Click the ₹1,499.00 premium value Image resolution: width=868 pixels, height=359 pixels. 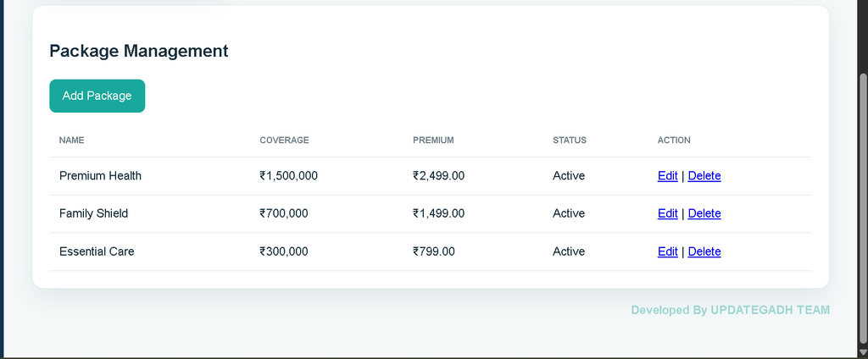tap(438, 213)
